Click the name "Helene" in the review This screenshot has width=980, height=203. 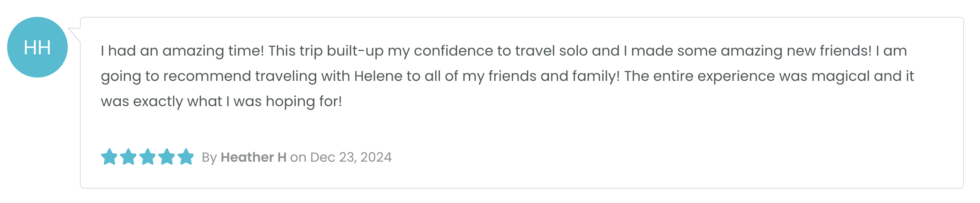click(x=378, y=76)
